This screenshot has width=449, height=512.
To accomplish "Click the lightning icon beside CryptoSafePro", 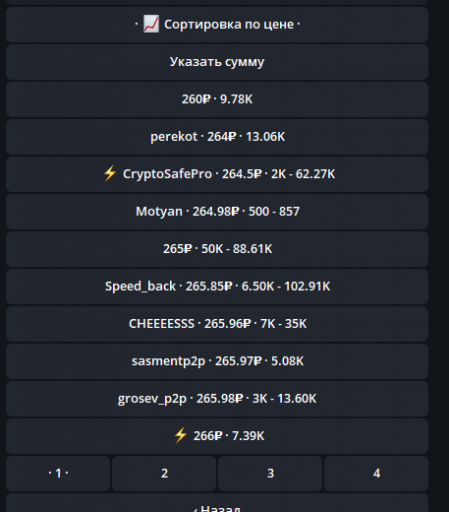I will point(110,173).
